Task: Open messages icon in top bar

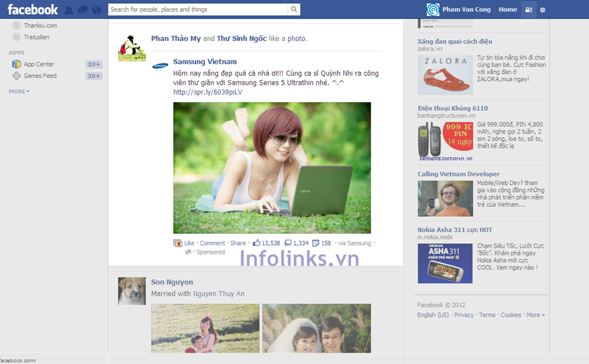Action: click(x=82, y=10)
